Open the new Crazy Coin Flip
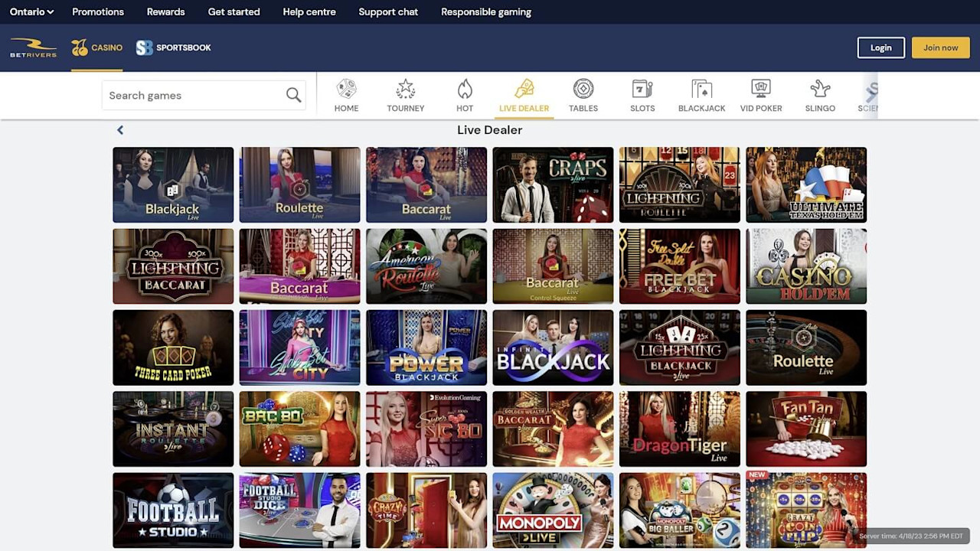 (806, 510)
